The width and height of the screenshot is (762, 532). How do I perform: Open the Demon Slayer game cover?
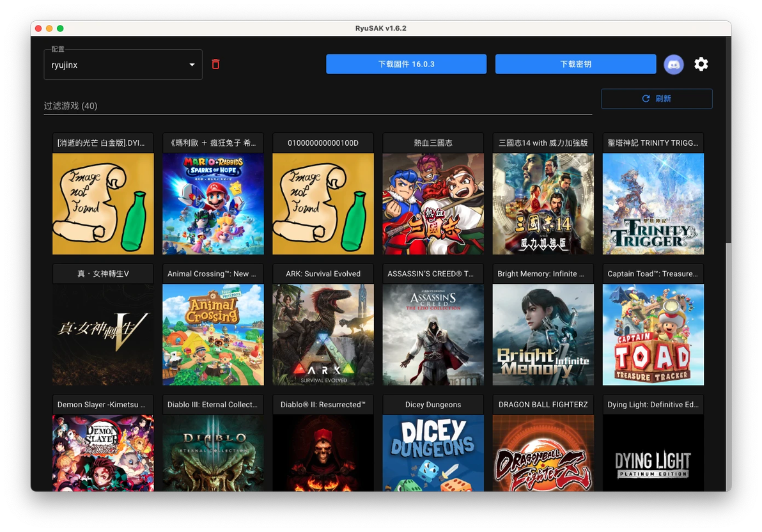point(103,453)
